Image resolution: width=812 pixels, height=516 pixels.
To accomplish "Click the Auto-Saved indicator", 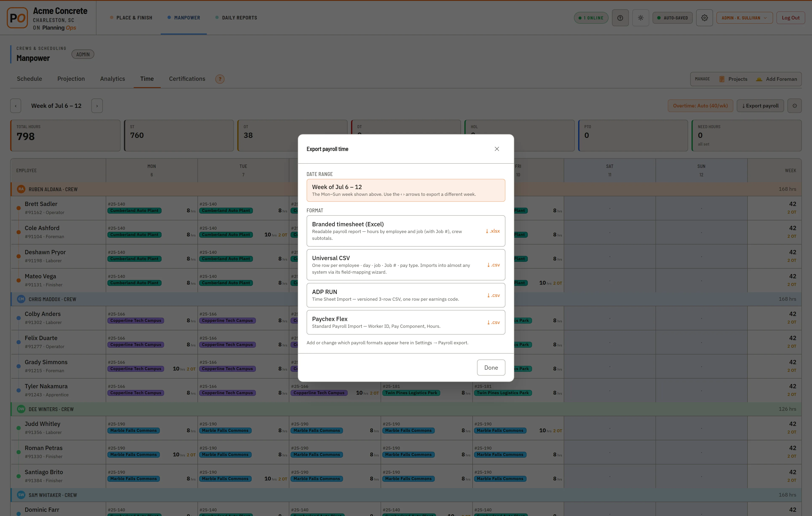I will (x=672, y=18).
